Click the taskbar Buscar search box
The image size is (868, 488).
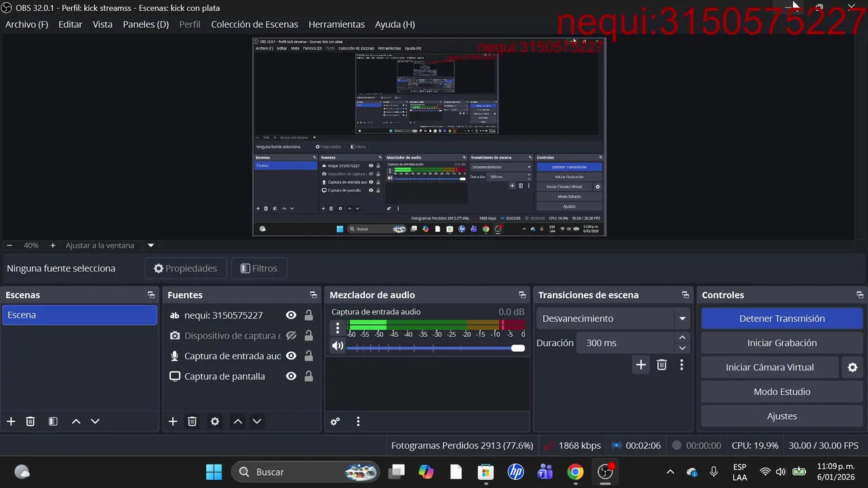(x=306, y=472)
